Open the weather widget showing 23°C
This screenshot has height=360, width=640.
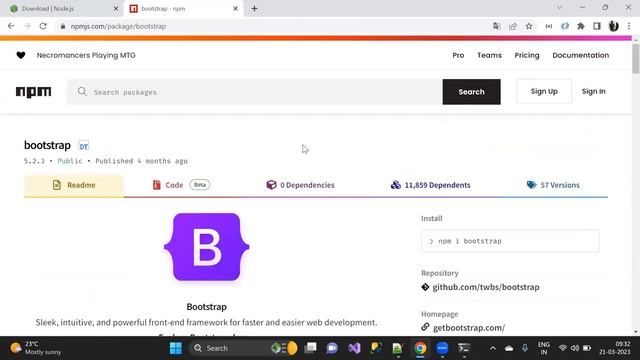pyautogui.click(x=36, y=348)
